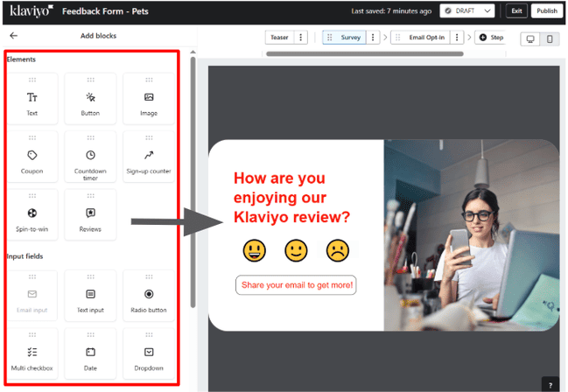
Task: Switch to desktop preview mode
Action: pyautogui.click(x=530, y=38)
